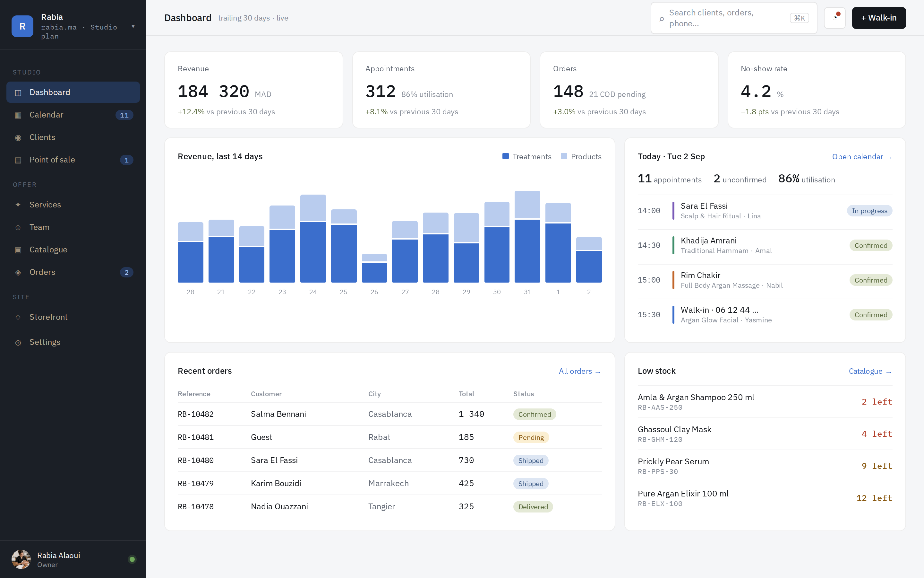Click the Settings gear icon
Screen dimensions: 924x578
click(18, 343)
